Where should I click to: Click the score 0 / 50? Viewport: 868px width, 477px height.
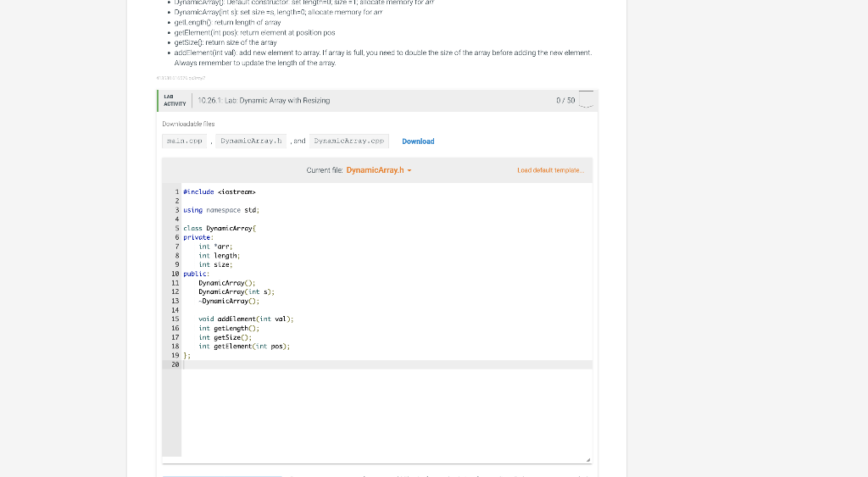point(565,101)
